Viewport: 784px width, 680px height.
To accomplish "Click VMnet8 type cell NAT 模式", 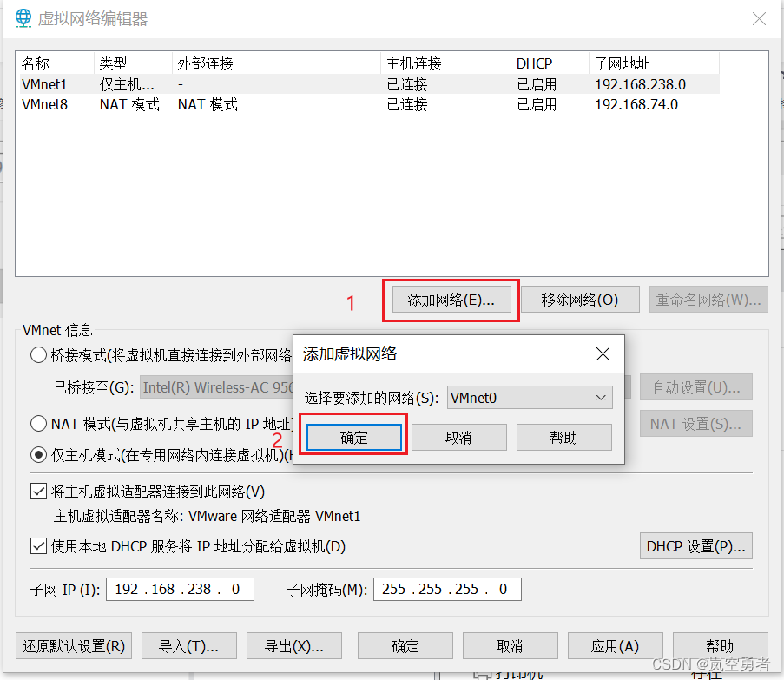I will pos(129,104).
